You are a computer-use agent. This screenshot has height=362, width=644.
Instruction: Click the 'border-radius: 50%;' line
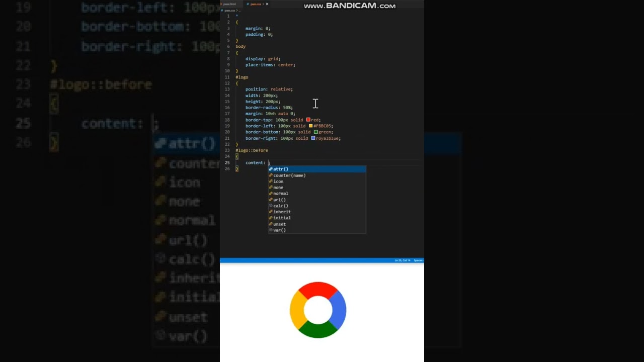point(269,108)
